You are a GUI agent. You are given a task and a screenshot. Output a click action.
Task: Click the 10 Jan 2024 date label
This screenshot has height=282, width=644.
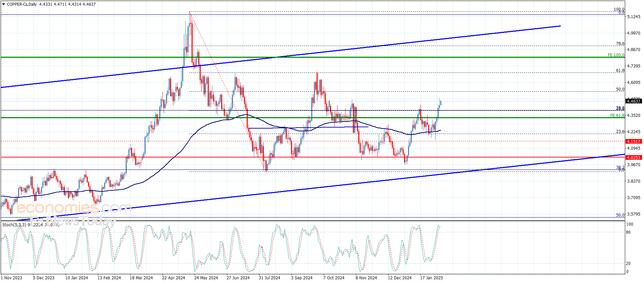coord(76,278)
